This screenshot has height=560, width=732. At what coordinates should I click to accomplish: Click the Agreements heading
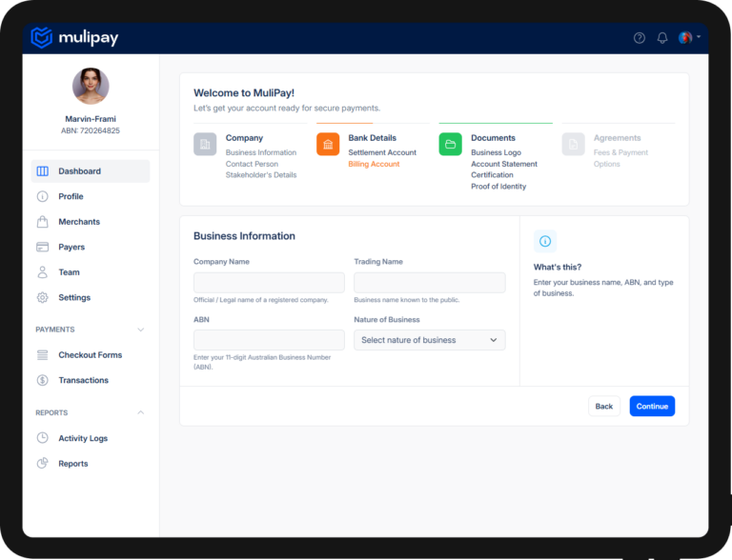click(618, 138)
